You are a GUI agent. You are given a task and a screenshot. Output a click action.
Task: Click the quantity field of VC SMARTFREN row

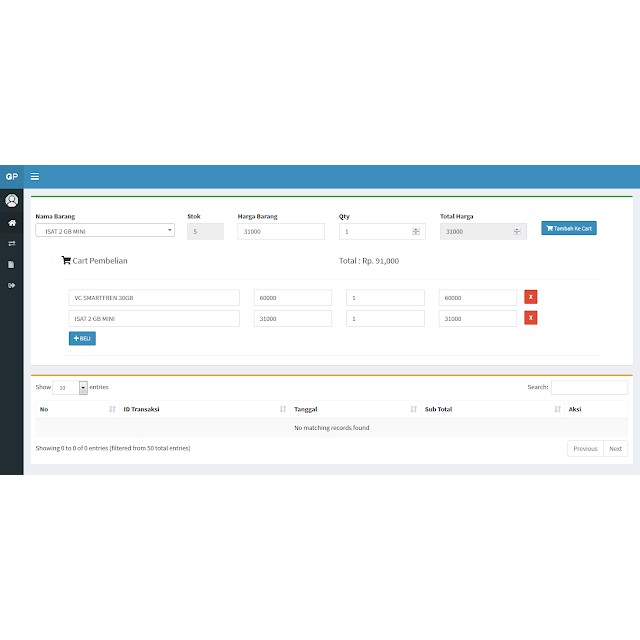coord(385,298)
